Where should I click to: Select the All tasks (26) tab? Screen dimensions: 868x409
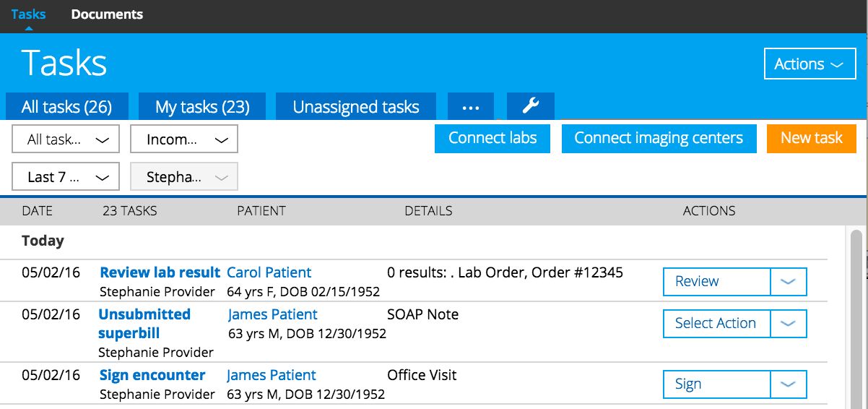click(x=66, y=107)
